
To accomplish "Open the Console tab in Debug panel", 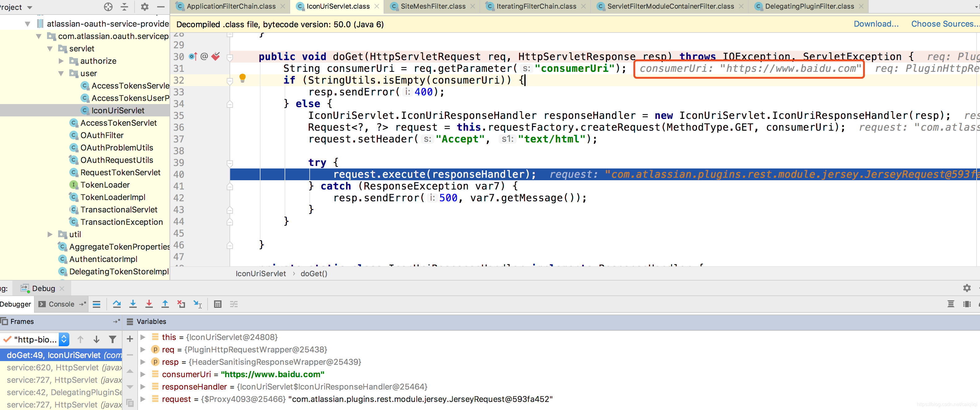I will pyautogui.click(x=61, y=304).
